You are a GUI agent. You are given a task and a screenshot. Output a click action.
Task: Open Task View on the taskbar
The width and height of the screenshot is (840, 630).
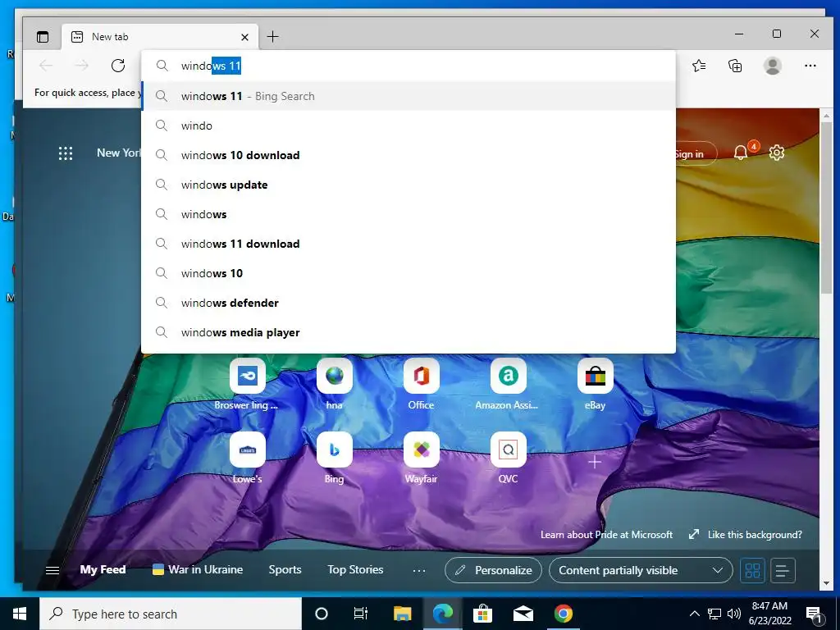pos(361,614)
